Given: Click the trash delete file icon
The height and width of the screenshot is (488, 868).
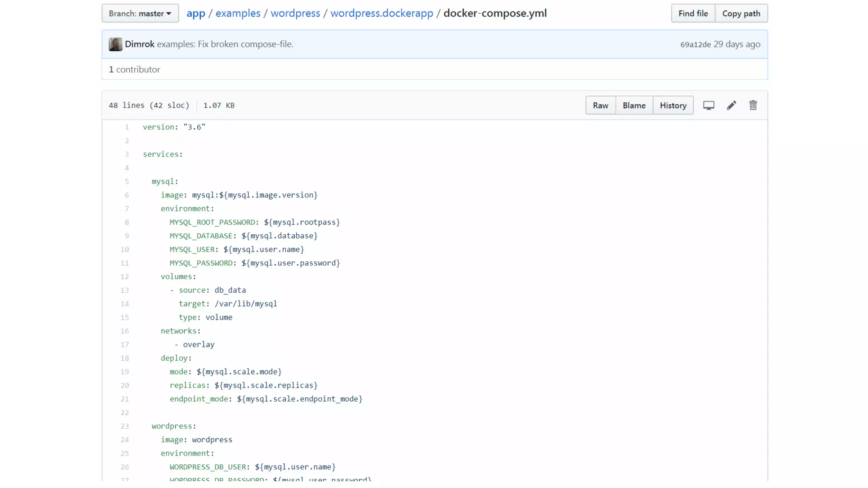Looking at the screenshot, I should tap(753, 105).
